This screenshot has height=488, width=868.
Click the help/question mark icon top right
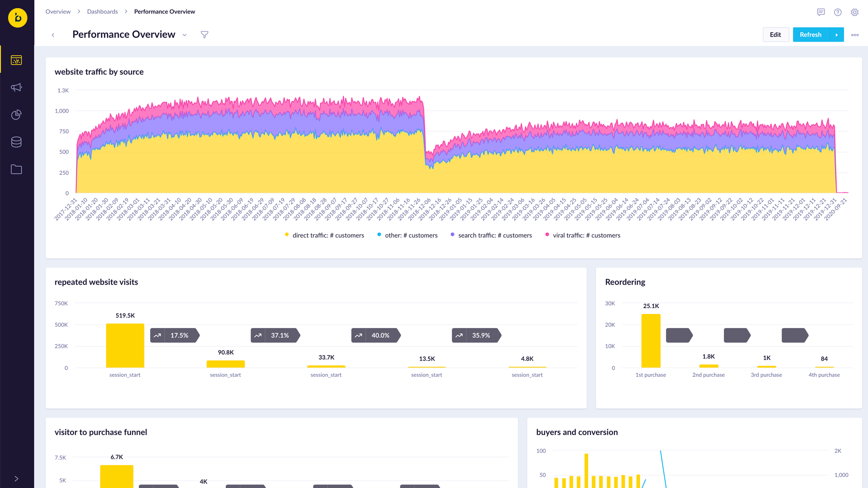(x=838, y=11)
